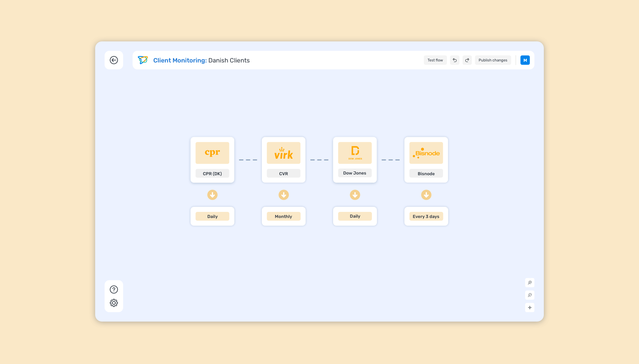Select the cpr logo tile
Image resolution: width=639 pixels, height=364 pixels.
[212, 153]
